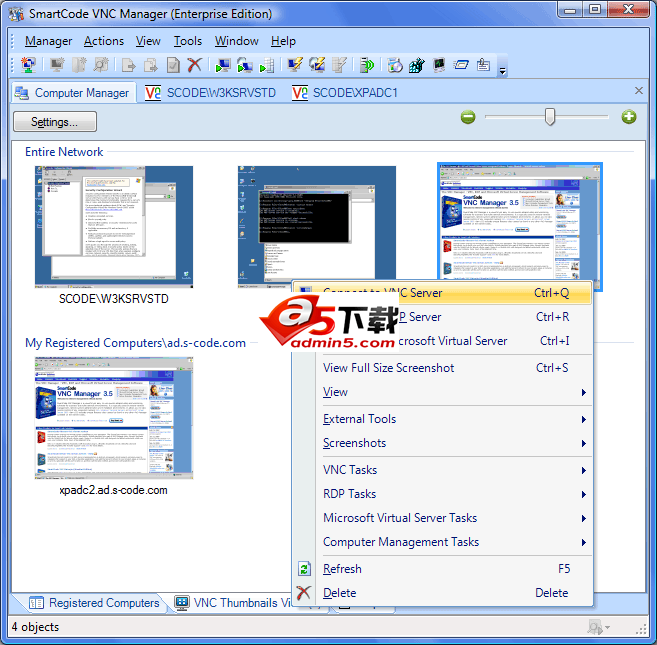
Task: Click the thumbnail size slider handle
Action: pos(550,117)
